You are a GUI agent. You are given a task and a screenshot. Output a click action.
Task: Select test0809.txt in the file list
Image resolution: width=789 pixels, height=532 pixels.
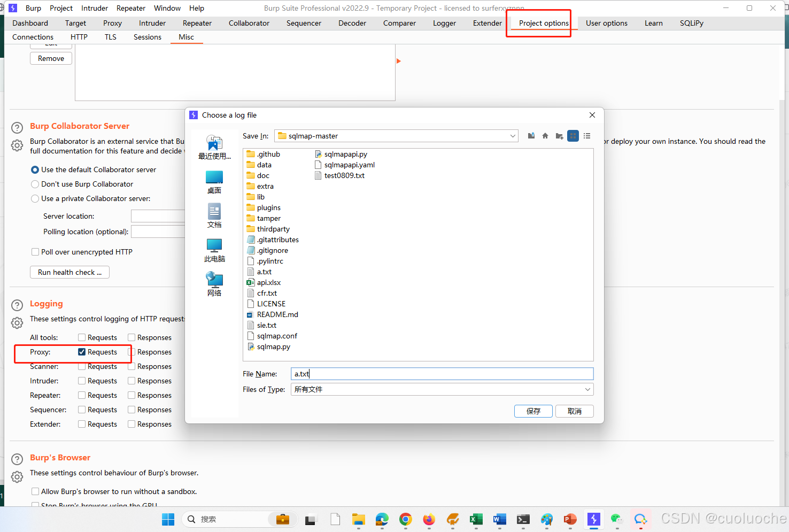[339, 175]
